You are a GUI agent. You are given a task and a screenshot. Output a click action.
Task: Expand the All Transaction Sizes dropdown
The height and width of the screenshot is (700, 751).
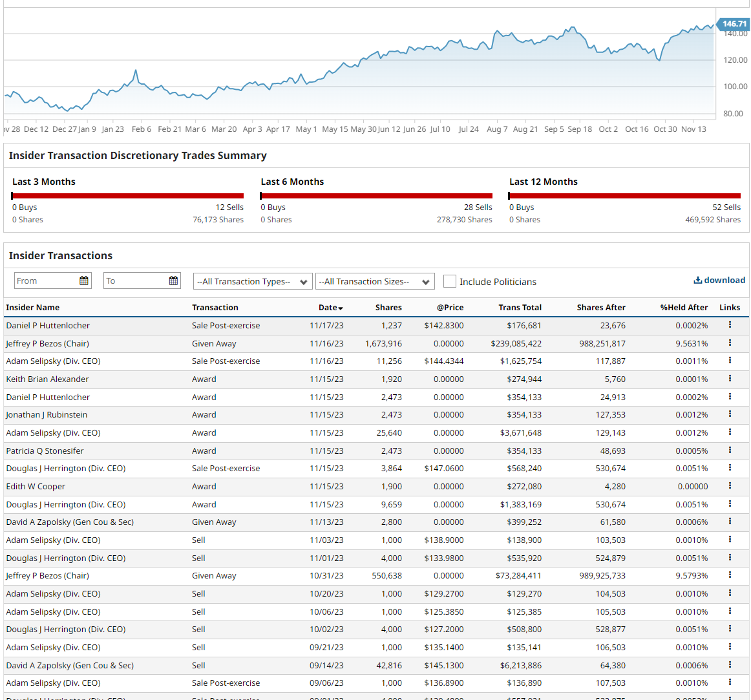(x=375, y=281)
